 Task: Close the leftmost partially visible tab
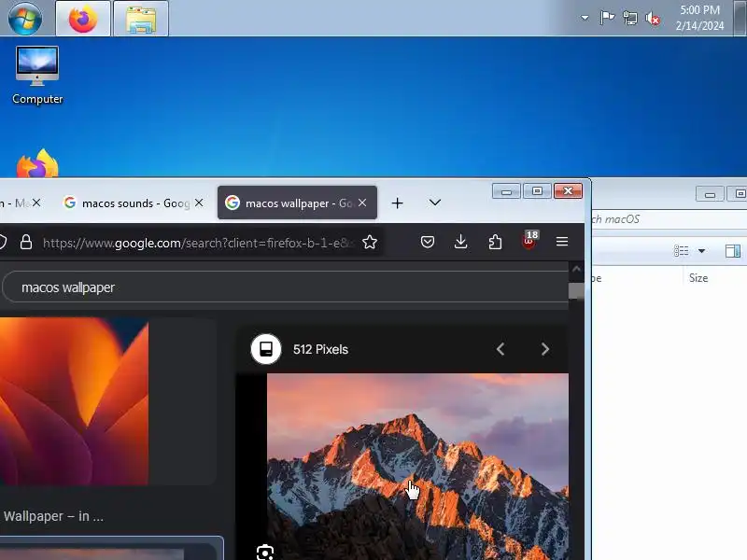[x=36, y=203]
